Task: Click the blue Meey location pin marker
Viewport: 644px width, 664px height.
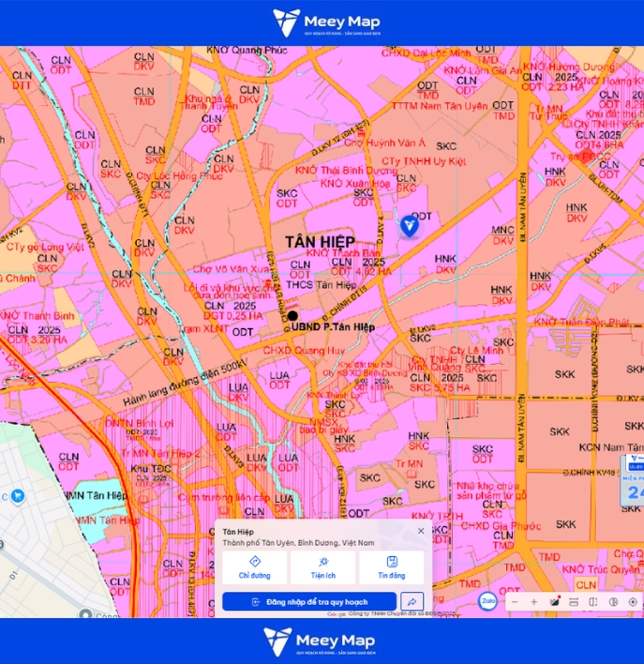Action: coord(410,227)
